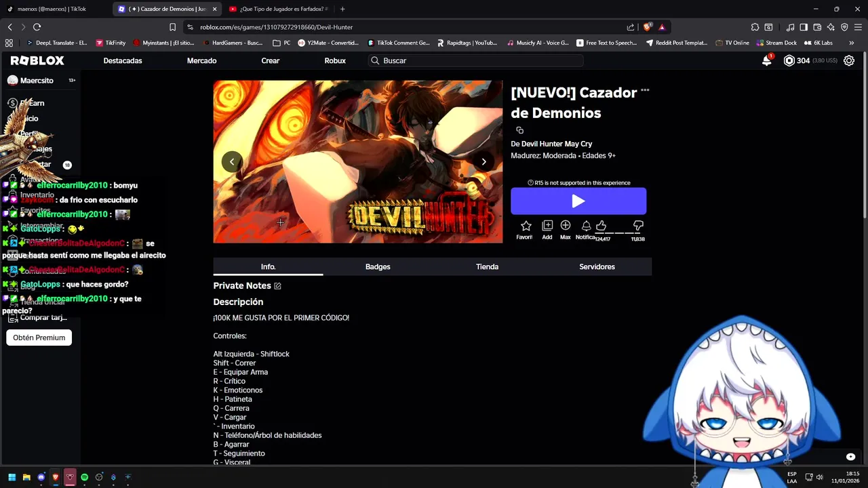Open the browser hamburger main menu
This screenshot has height=488, width=868.
pyautogui.click(x=858, y=27)
